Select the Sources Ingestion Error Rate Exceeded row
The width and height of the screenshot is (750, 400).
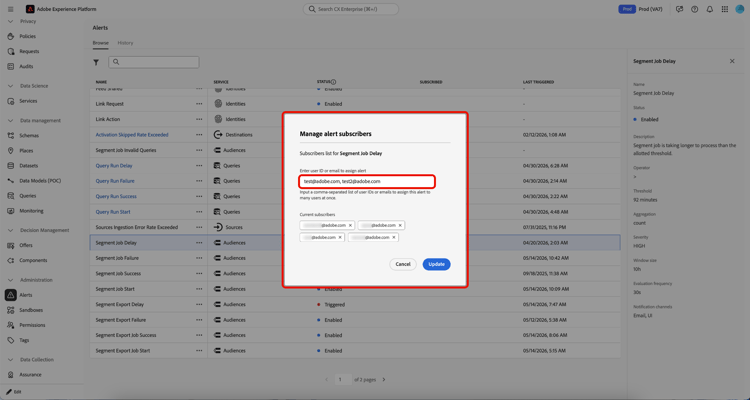click(x=354, y=227)
